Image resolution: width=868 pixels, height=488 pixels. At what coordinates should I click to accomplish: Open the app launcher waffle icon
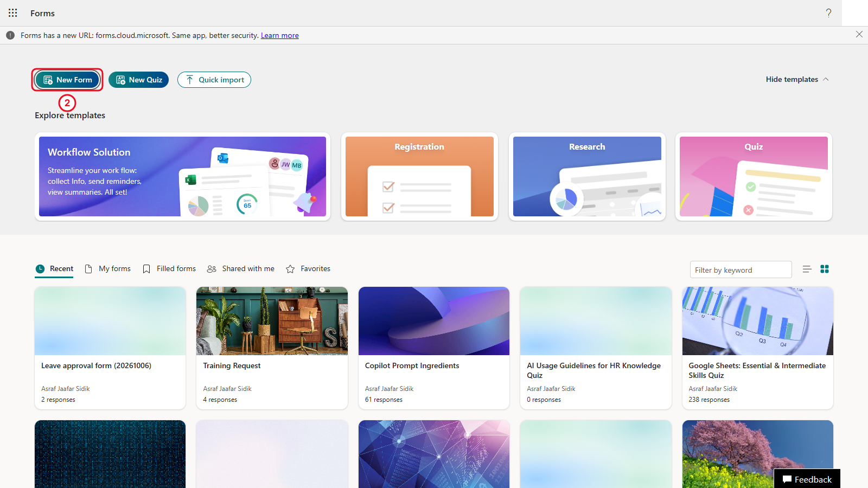[13, 13]
